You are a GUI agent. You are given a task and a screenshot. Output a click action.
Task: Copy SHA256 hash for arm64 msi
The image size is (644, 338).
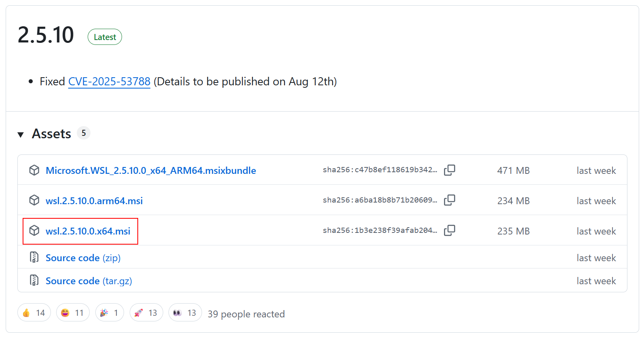click(x=449, y=200)
